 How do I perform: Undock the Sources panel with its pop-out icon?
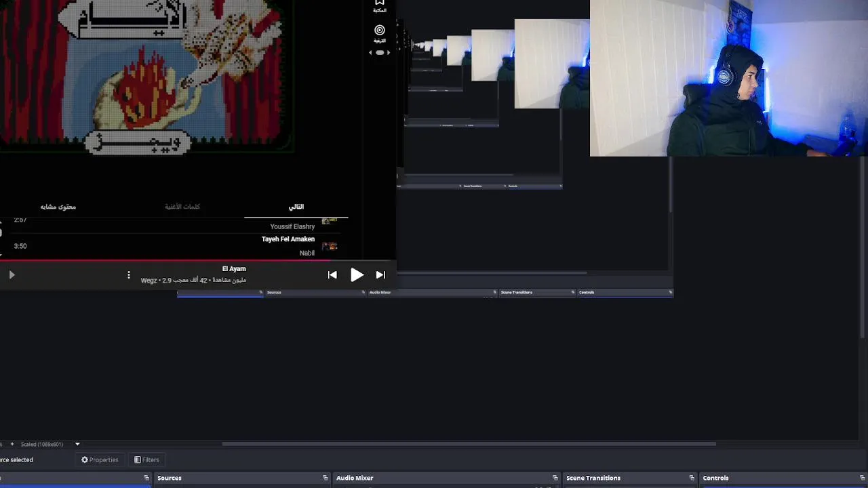coord(325,478)
